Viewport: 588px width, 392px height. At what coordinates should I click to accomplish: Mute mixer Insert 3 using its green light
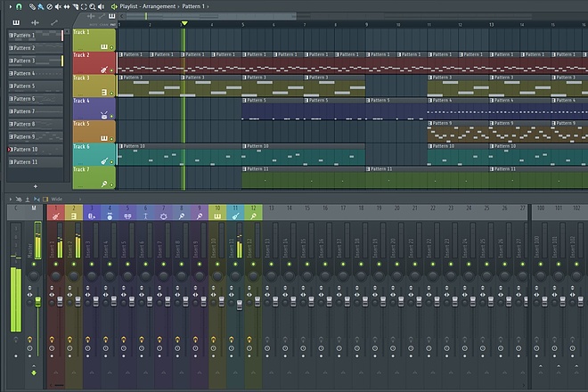(92, 265)
